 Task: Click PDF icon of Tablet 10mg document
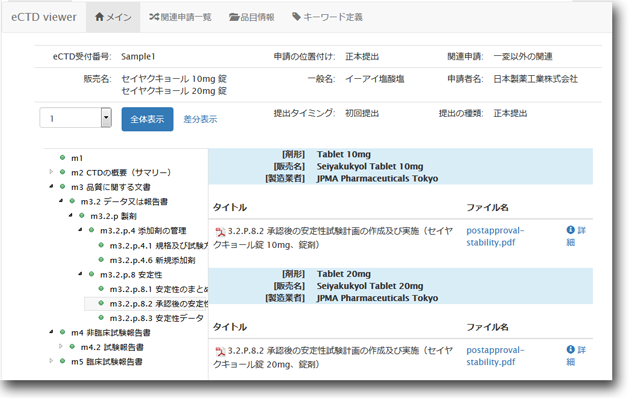pos(220,232)
